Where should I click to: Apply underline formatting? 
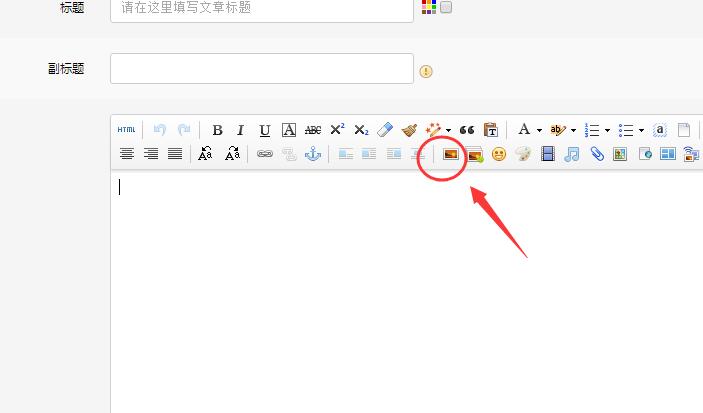click(x=264, y=130)
